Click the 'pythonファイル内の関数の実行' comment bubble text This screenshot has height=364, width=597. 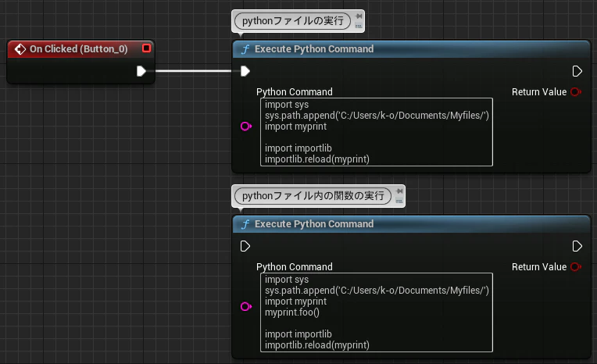pyautogui.click(x=313, y=196)
